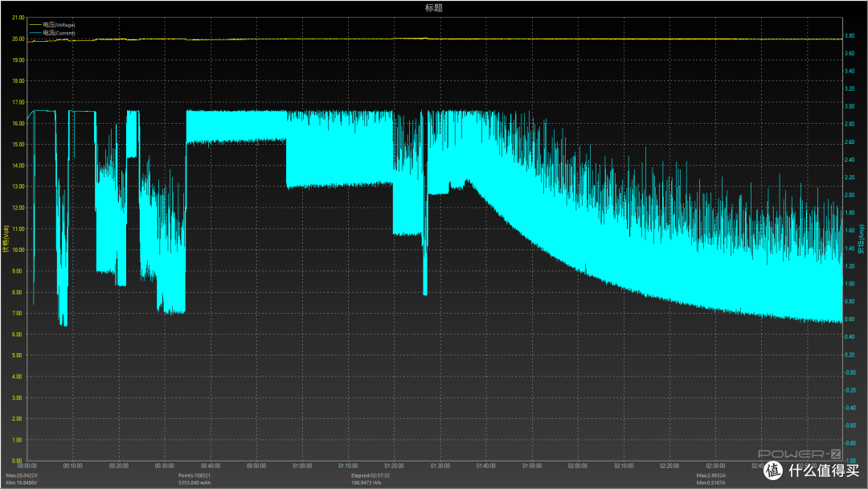The height and width of the screenshot is (489, 868).
Task: Click the Elapsed:02:57:32 status value
Action: tap(370, 475)
